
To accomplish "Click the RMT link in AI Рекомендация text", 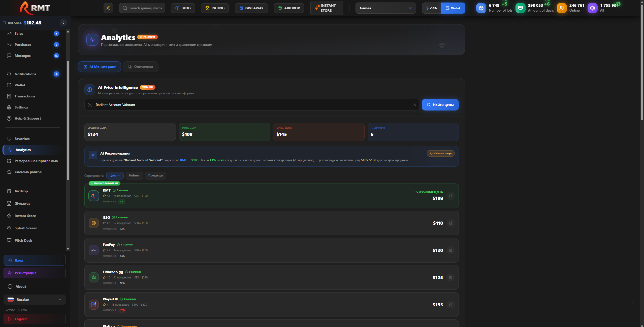I will [x=183, y=160].
